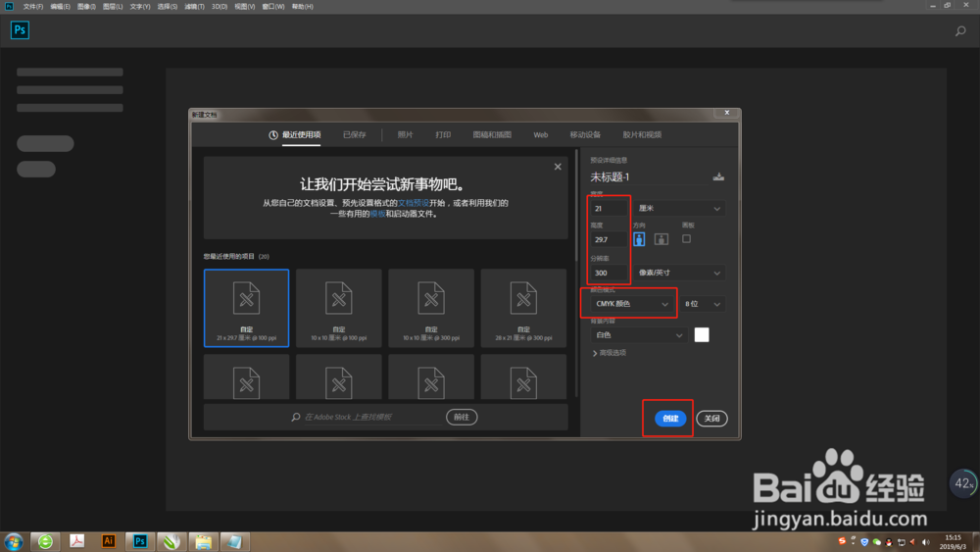Viewport: 980px width, 552px height.
Task: Select preset 10 x 10 厘米 @ 300 ppi
Action: click(431, 308)
